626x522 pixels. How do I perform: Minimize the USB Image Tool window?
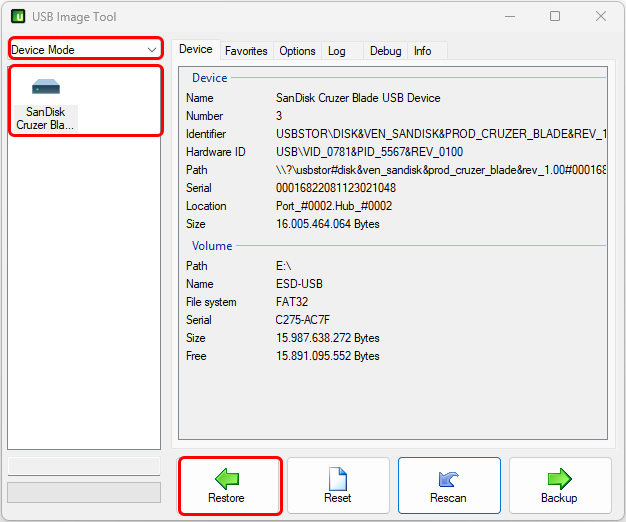tap(510, 16)
